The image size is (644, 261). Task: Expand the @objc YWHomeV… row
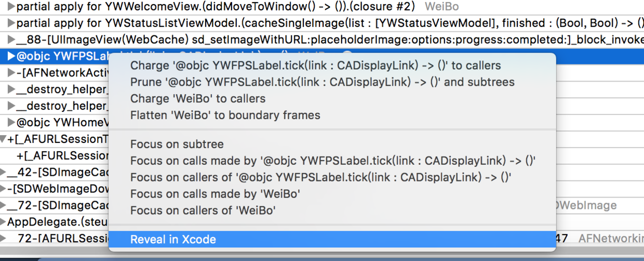coord(11,123)
